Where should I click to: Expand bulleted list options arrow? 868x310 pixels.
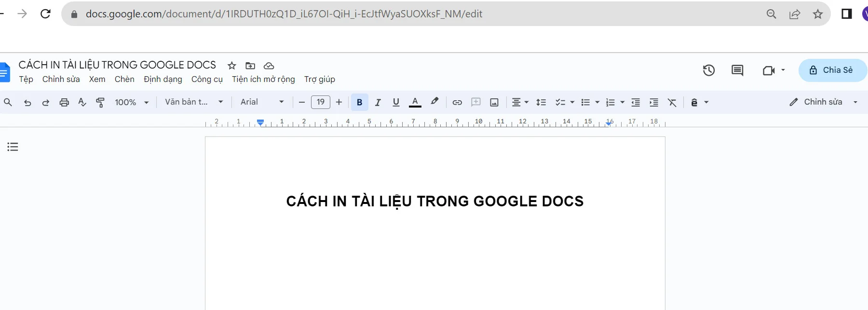597,102
